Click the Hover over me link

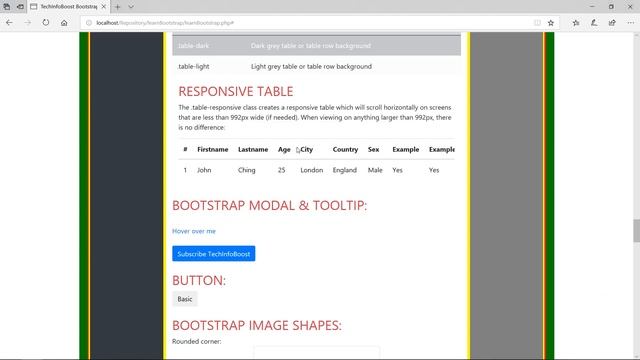click(x=194, y=231)
